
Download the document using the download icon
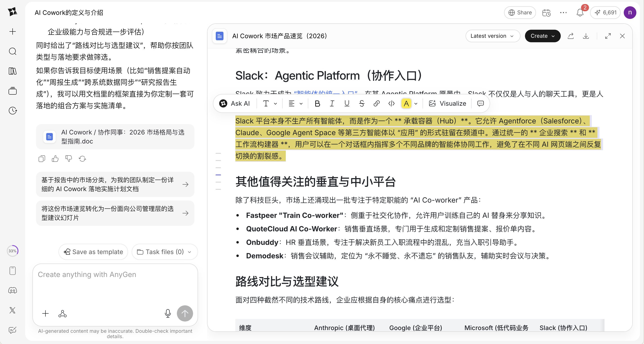coord(586,36)
